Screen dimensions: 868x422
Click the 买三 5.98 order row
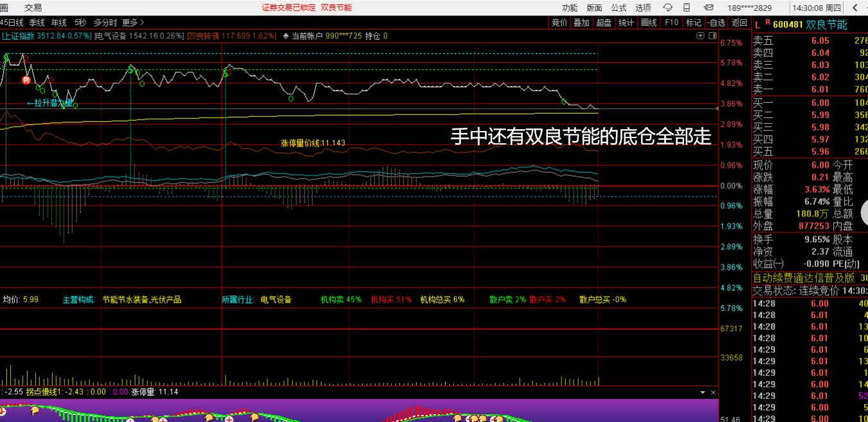point(810,127)
